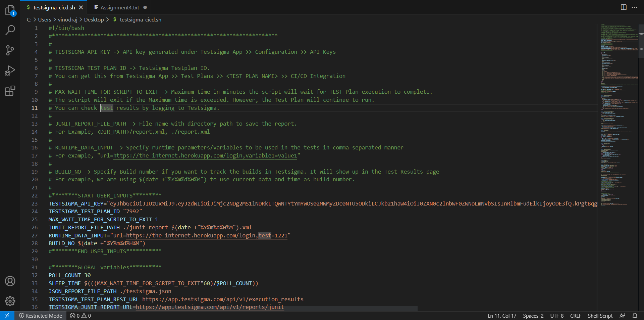Click the JSON_REPORT_FILE_PATH line
The image size is (644, 320).
coord(110,291)
